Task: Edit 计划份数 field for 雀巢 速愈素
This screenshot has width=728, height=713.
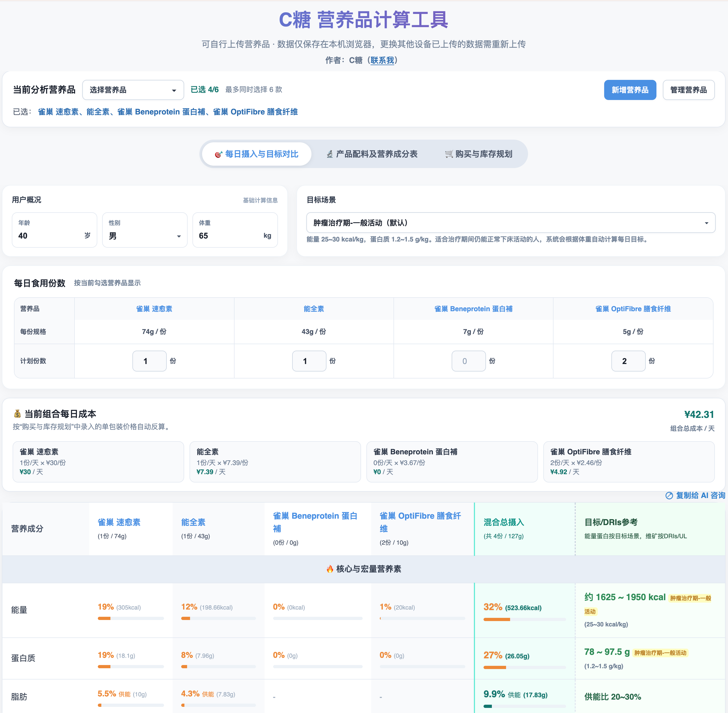Action: coord(149,361)
